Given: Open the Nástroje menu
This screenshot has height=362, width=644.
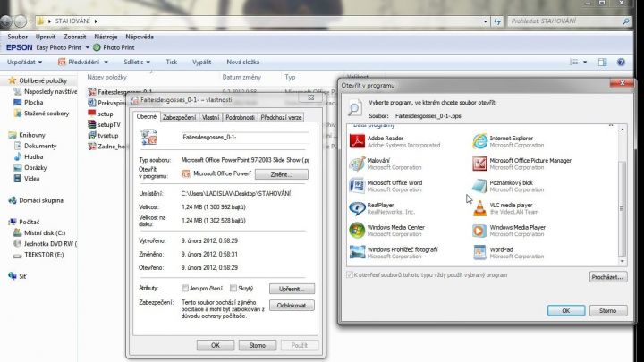Looking at the screenshot, I should click(x=106, y=37).
